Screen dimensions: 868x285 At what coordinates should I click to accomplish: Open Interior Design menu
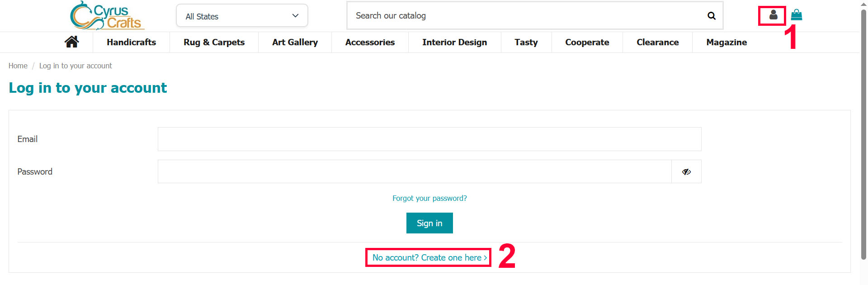coord(454,43)
